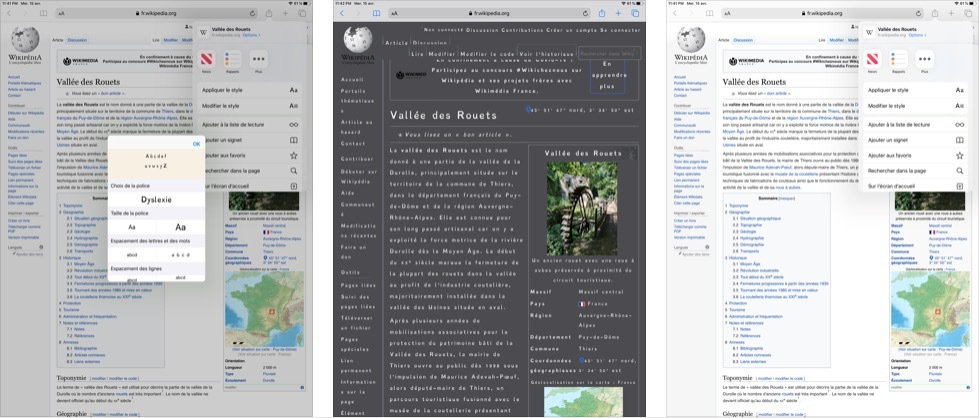This screenshot has height=418, width=979.
Task: Tap the Plus (more) icon in the right screenshot's share sheet
Action: pyautogui.click(x=925, y=59)
